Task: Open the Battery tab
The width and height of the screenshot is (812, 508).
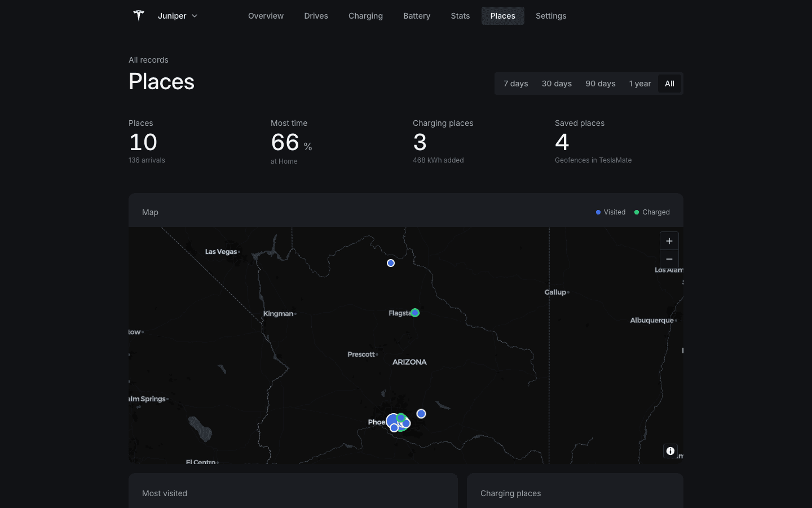Action: [417, 16]
